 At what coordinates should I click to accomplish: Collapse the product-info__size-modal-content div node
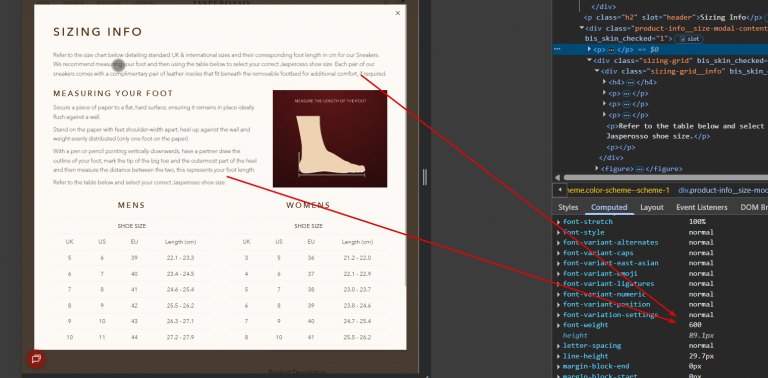[581, 28]
